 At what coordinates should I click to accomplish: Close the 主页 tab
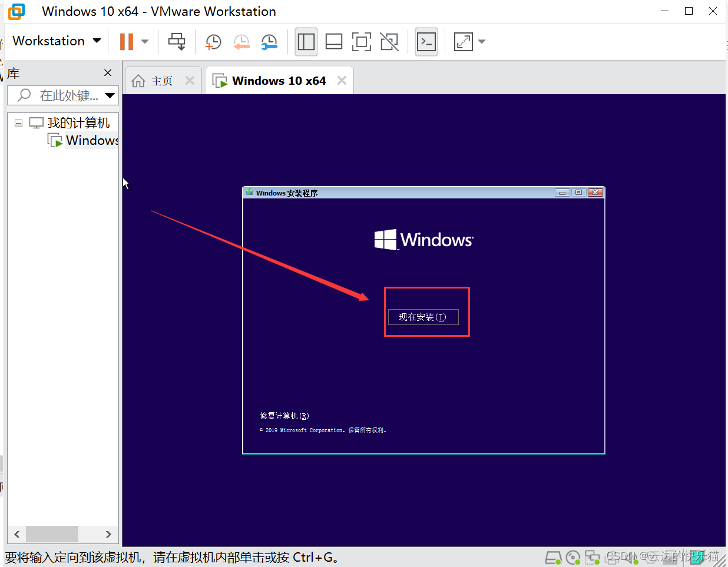pyautogui.click(x=190, y=81)
